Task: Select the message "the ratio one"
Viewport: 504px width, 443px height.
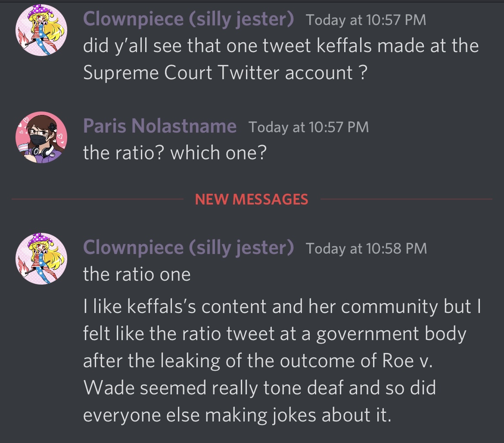Action: pos(137,274)
